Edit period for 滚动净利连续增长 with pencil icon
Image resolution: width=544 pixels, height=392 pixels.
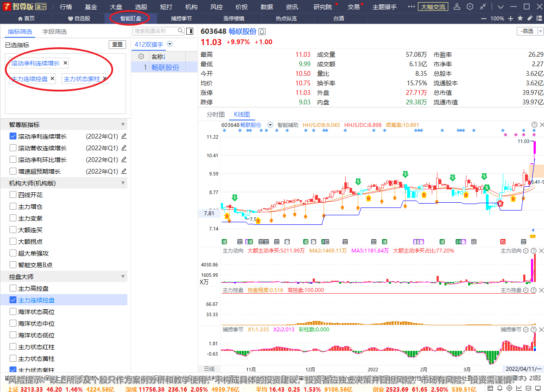click(124, 136)
